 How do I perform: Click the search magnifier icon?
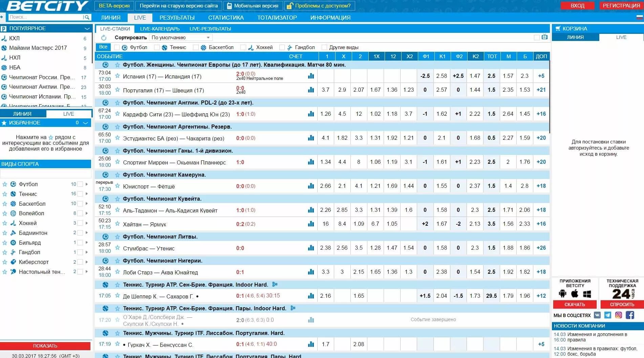pos(87,17)
